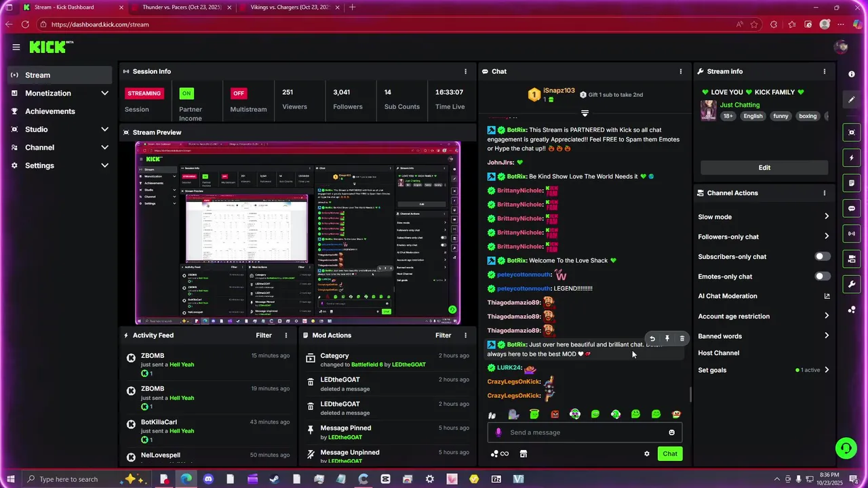Open Channel Actions three-dot menu

click(825, 193)
